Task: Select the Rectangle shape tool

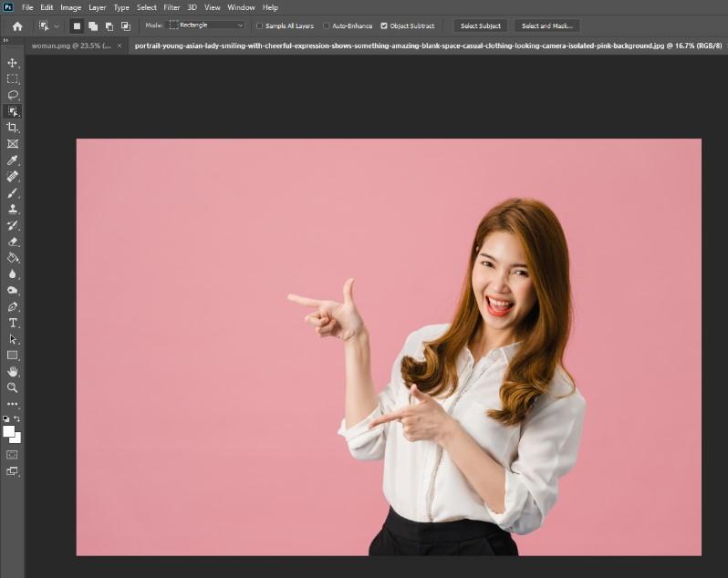Action: point(13,356)
